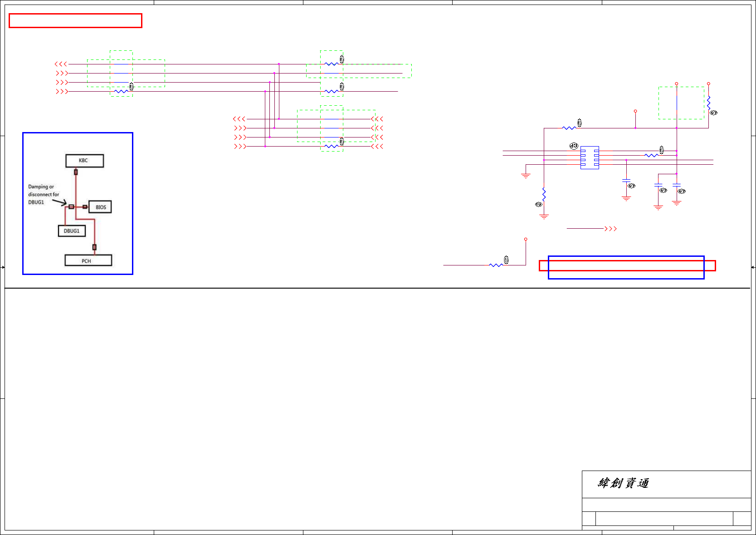
Task: Select the damping resistor above PCH block
Action: pyautogui.click(x=94, y=247)
